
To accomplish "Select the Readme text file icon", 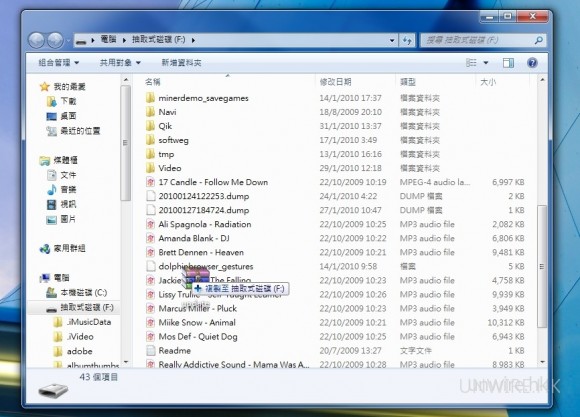I will [150, 350].
